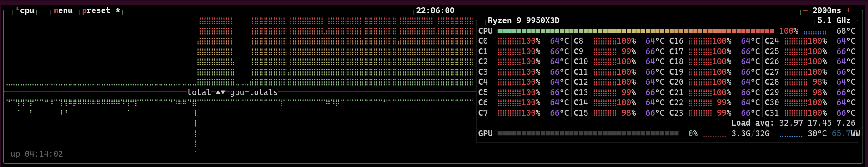Click the CPU 68°C package temperature
This screenshot has width=868, height=167.
(x=846, y=31)
